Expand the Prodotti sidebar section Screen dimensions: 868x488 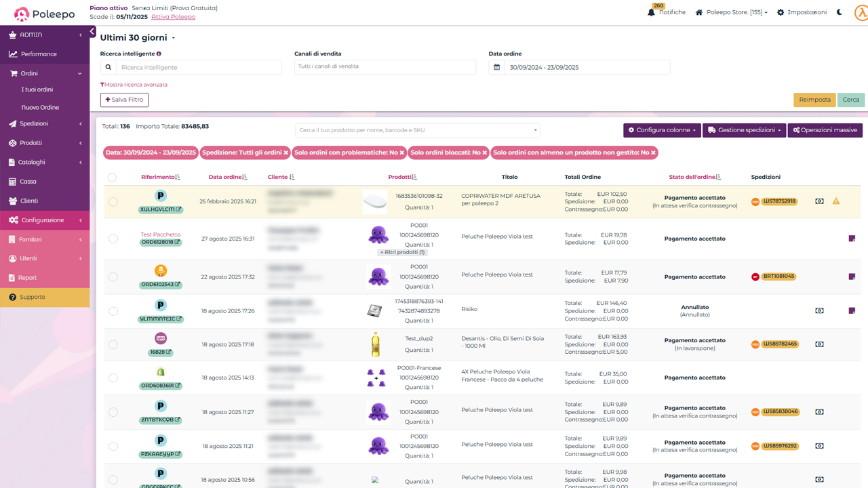pyautogui.click(x=45, y=143)
